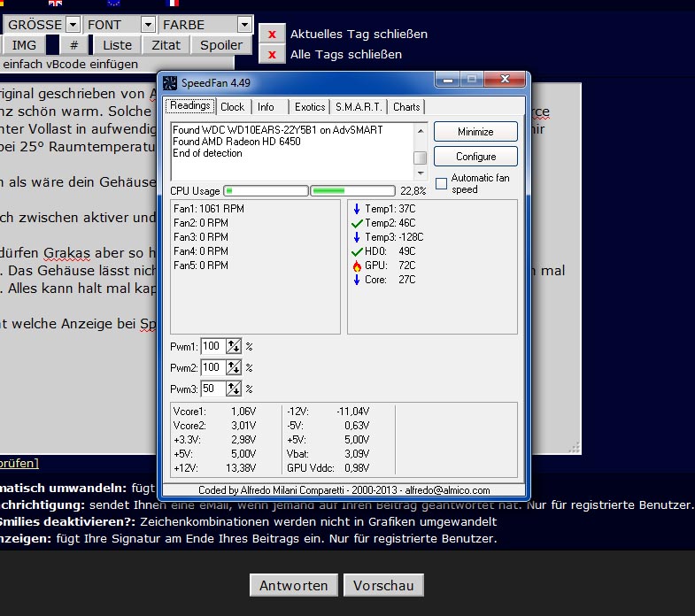
Task: Adjust the Pwm2 spinner arrows
Action: pyautogui.click(x=234, y=367)
